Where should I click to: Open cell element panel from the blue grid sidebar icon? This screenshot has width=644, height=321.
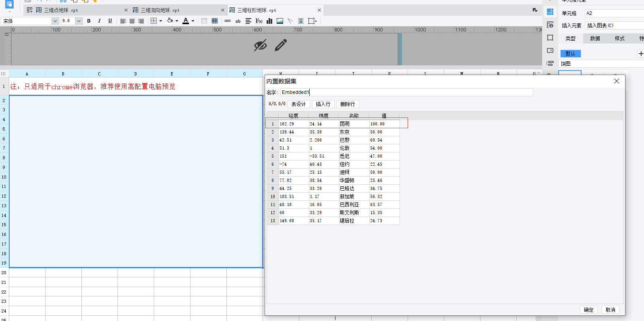[550, 12]
